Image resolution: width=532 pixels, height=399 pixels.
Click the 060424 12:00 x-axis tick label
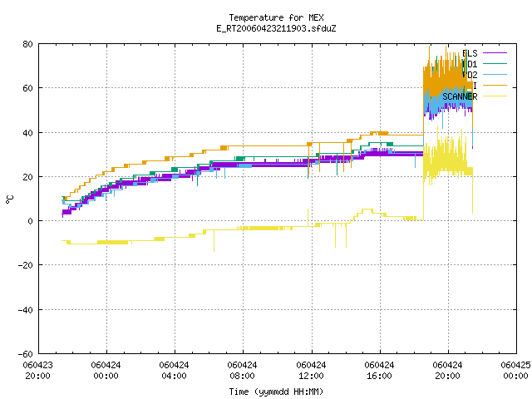[311, 371]
